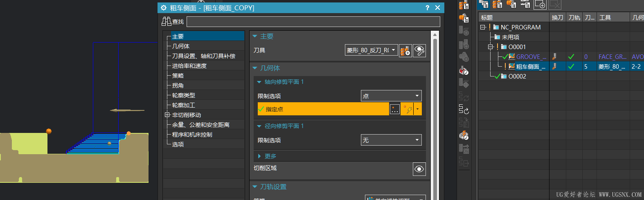This screenshot has height=200, width=644.
Task: Click the greyed window with X icon
Action: click(555, 4)
